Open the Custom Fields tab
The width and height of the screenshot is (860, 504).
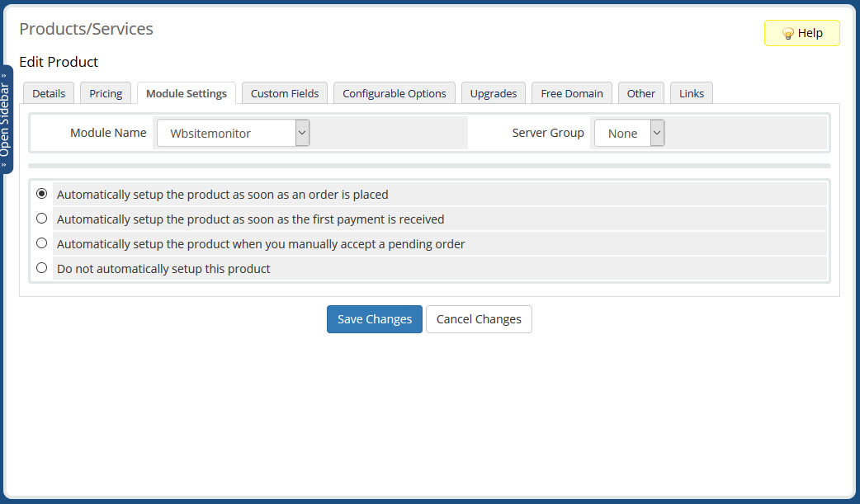pos(285,93)
